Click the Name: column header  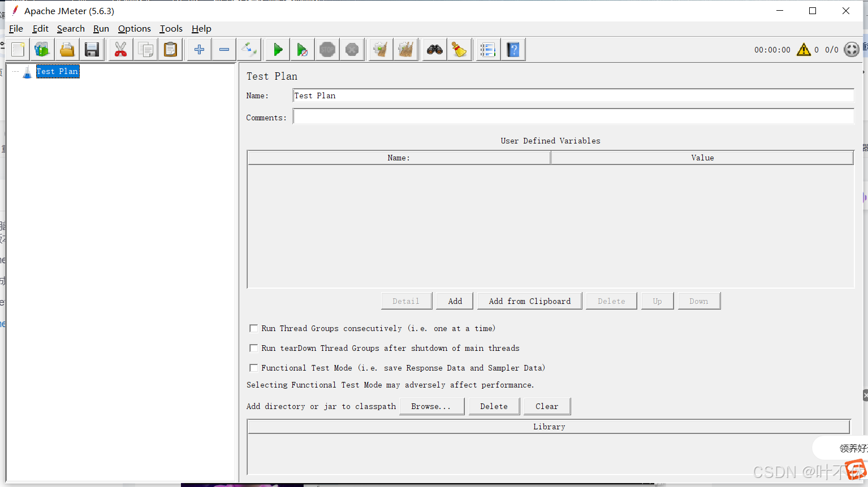[399, 158]
